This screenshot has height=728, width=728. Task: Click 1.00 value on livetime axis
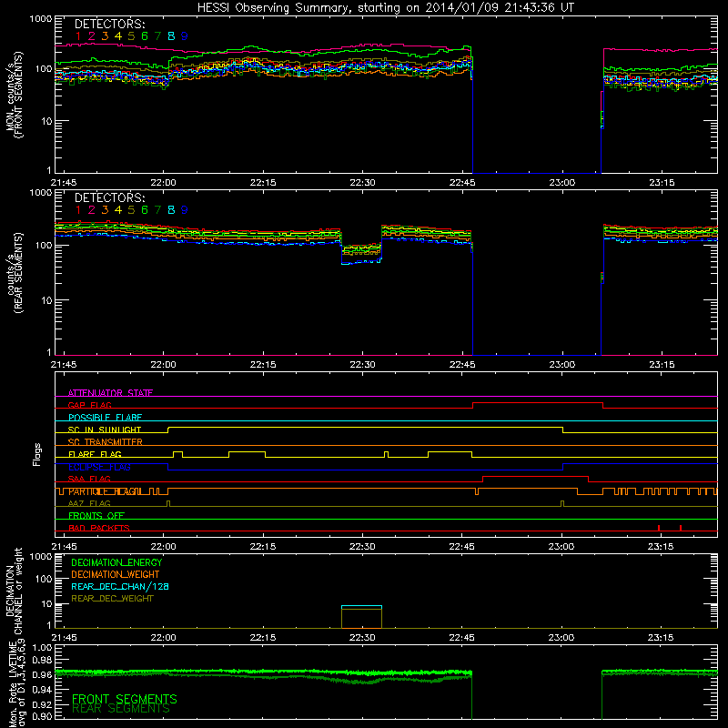[x=42, y=648]
